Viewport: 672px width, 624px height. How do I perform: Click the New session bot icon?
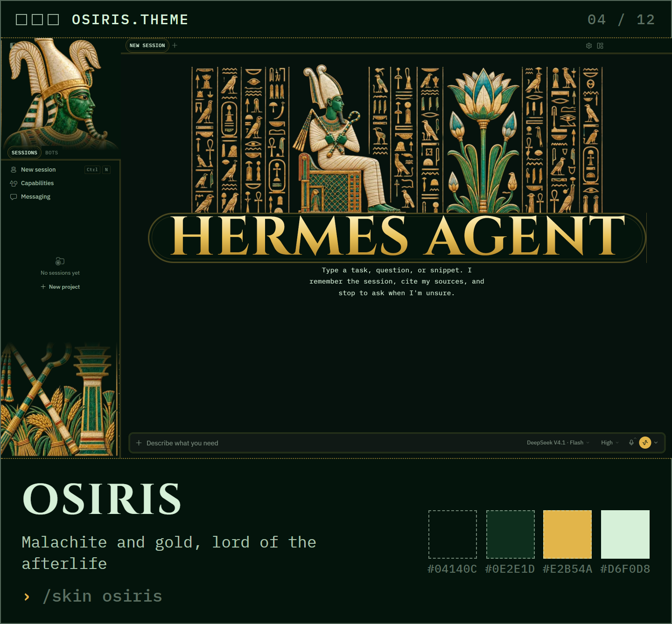(14, 170)
